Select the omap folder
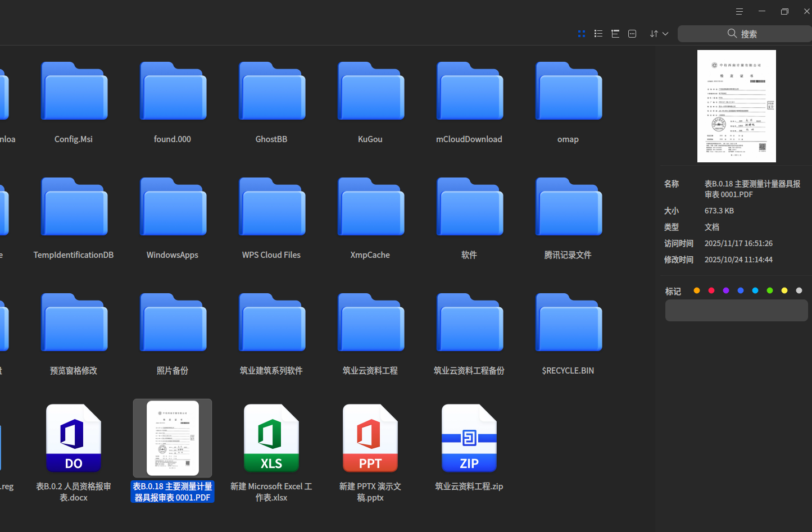812x532 pixels. (x=568, y=91)
